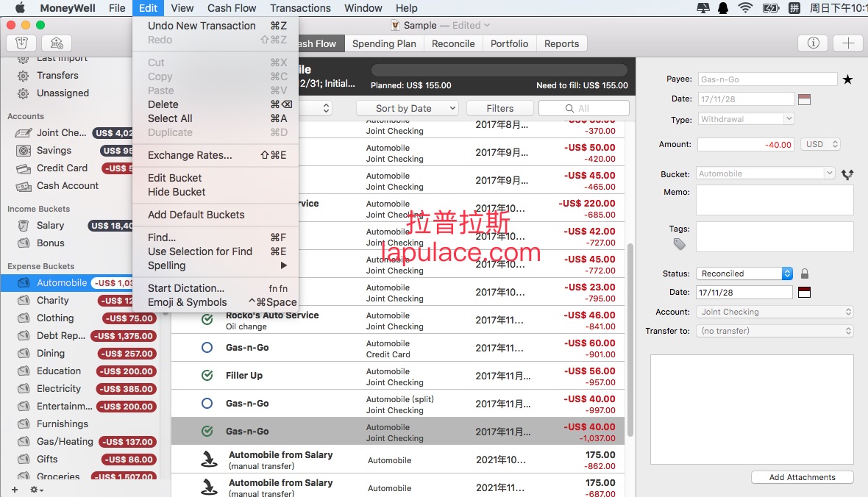This screenshot has width=868, height=497.
Task: Open the Sort by Date dropdown
Action: (x=408, y=109)
